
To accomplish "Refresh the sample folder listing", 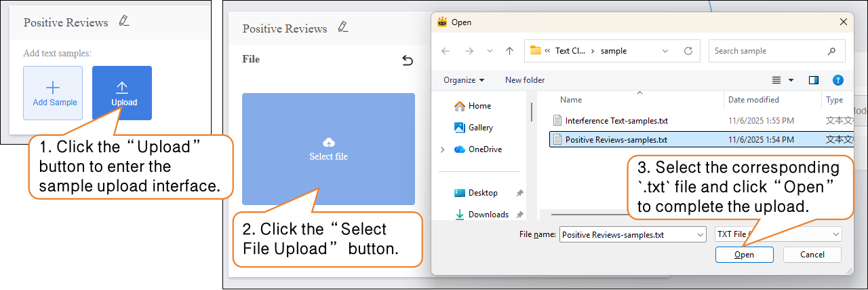I will click(x=688, y=51).
